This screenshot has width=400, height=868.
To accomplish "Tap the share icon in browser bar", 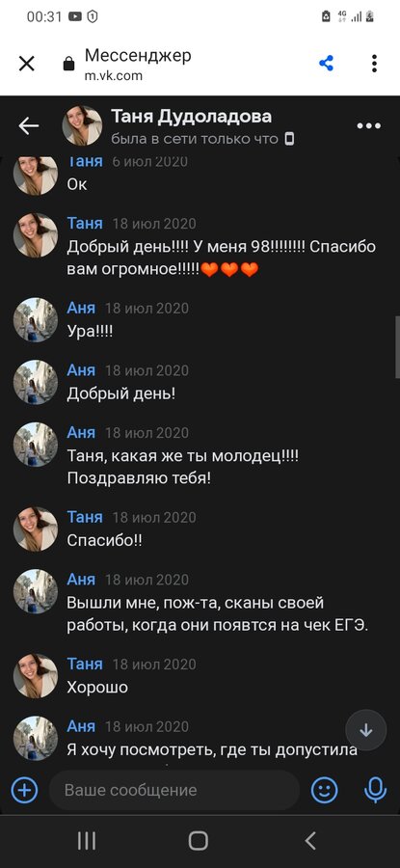I will pos(327,63).
